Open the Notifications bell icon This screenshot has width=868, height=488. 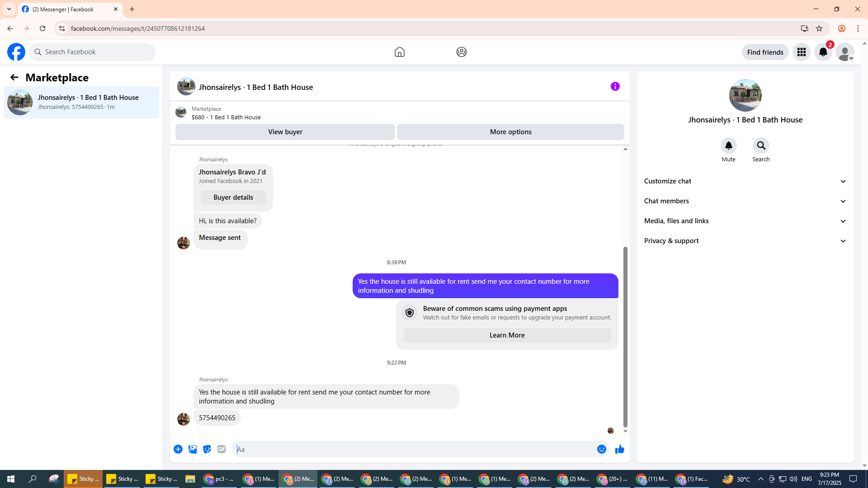(x=823, y=52)
